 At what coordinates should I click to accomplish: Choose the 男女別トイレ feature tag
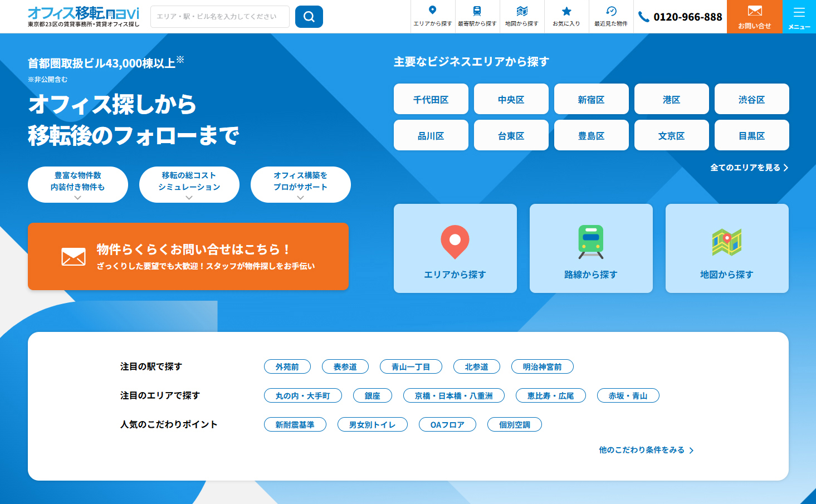[373, 424]
